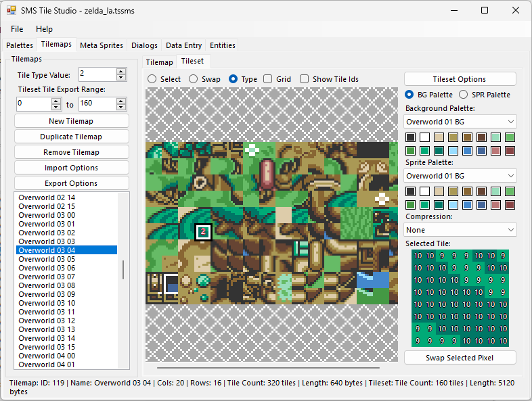Select the Overworld 03 00 tilemap
Image resolution: width=532 pixels, height=401 pixels.
coord(67,215)
